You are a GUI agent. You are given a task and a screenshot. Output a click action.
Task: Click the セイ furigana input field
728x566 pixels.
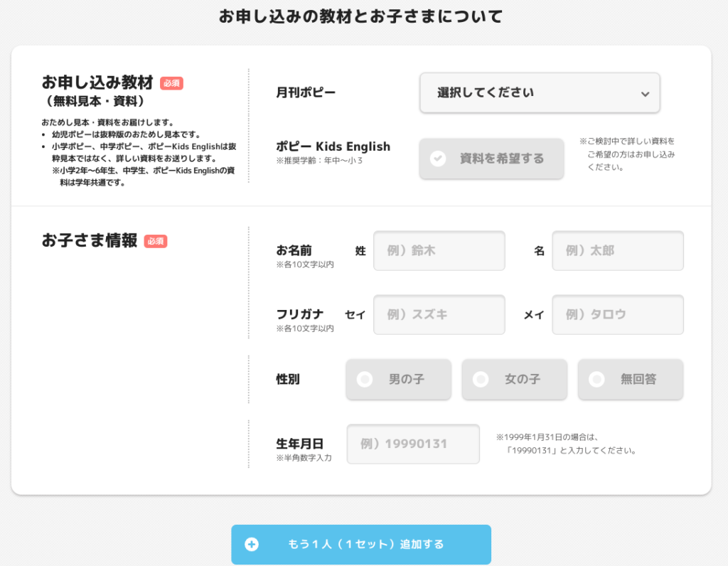(439, 314)
